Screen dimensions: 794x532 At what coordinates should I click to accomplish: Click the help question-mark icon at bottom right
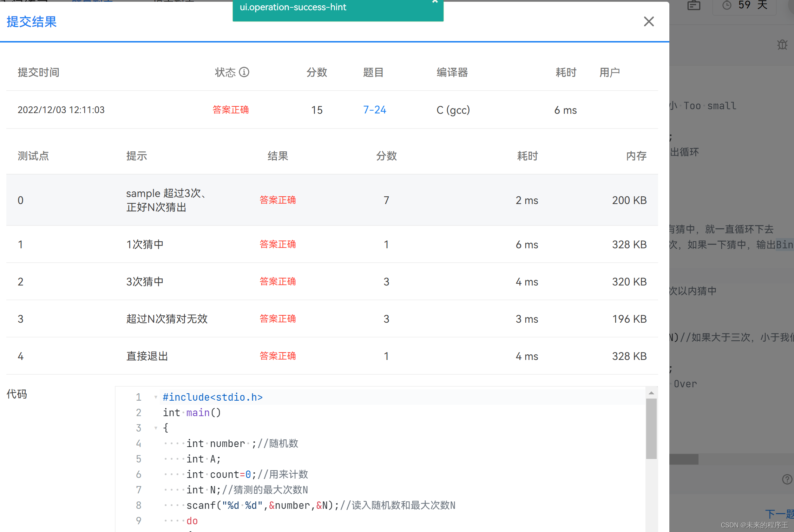(787, 480)
